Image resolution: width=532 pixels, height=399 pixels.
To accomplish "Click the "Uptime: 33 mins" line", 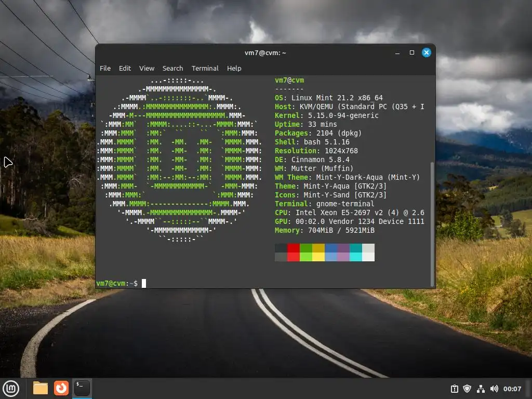I will (305, 124).
